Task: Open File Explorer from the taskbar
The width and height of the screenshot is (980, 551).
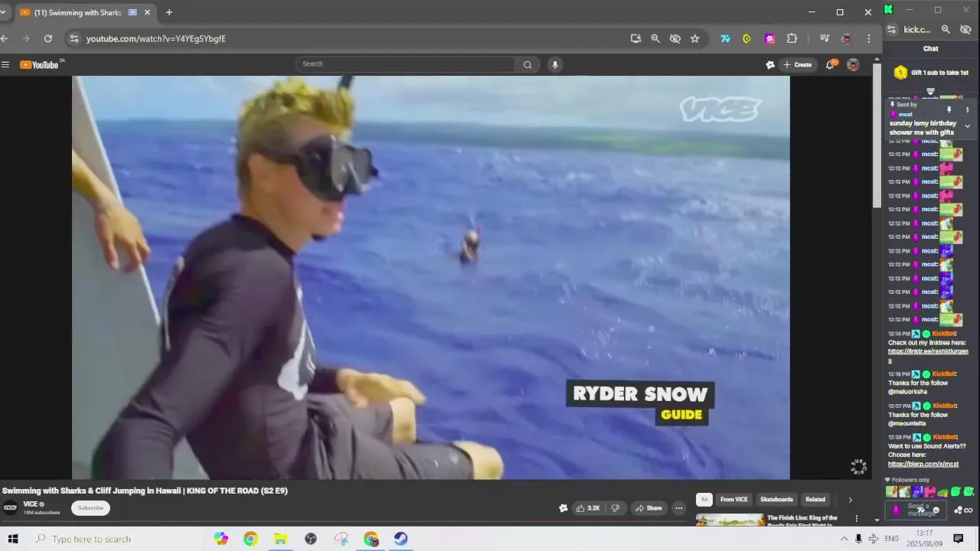Action: [x=281, y=539]
